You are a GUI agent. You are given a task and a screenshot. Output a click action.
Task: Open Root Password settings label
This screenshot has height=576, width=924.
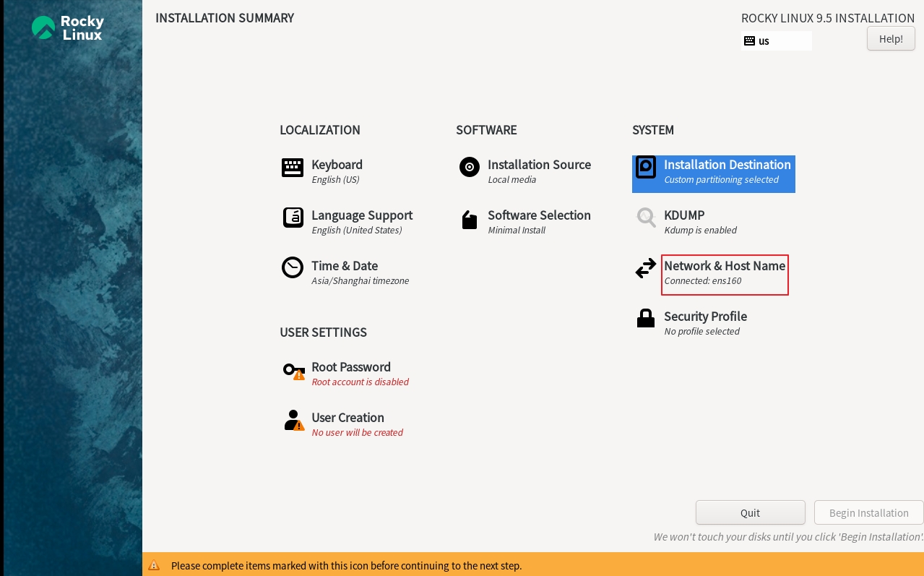coord(351,367)
